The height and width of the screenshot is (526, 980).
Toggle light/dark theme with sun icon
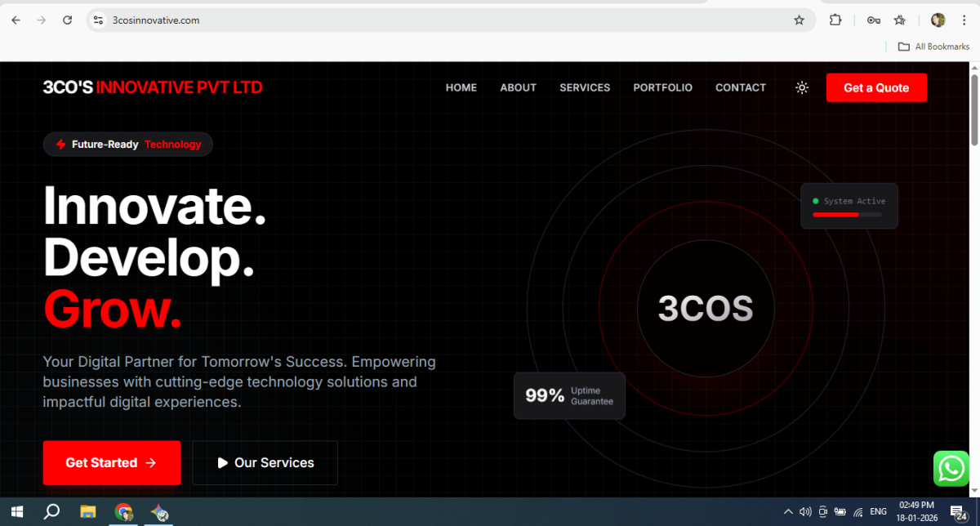[x=802, y=87]
